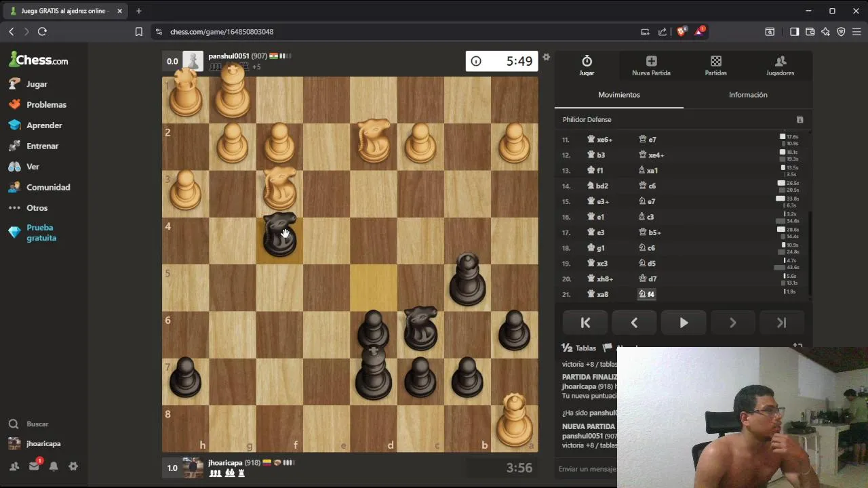Select black's move f4 on move 21

pos(647,294)
